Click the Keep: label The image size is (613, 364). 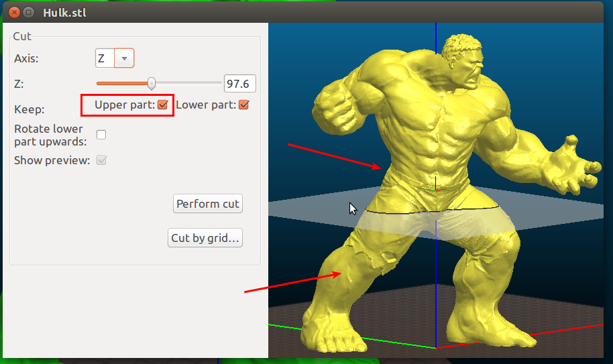[x=30, y=109]
